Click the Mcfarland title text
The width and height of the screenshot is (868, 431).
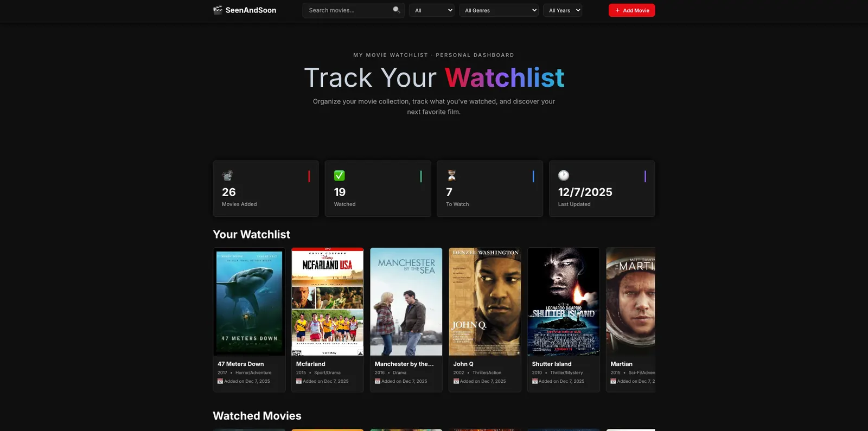(x=311, y=364)
